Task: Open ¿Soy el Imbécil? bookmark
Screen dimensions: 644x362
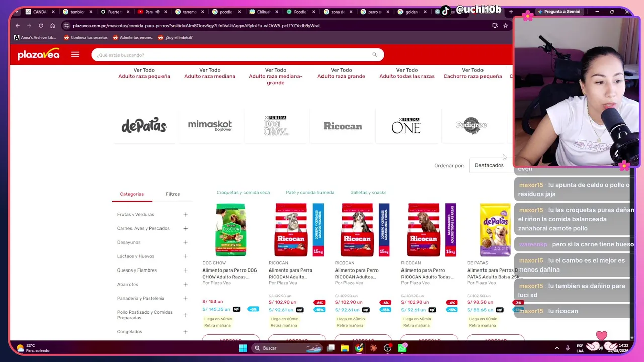Action: click(x=175, y=37)
